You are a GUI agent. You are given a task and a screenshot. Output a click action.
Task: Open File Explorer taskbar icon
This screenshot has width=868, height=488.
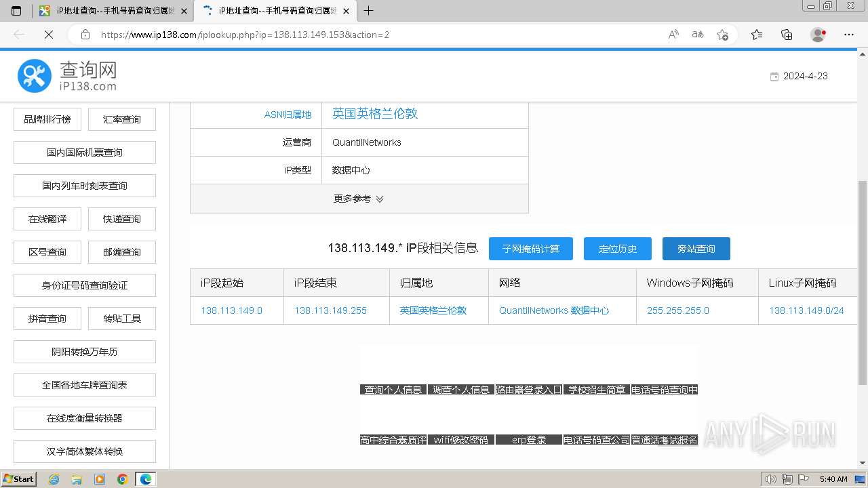[77, 479]
